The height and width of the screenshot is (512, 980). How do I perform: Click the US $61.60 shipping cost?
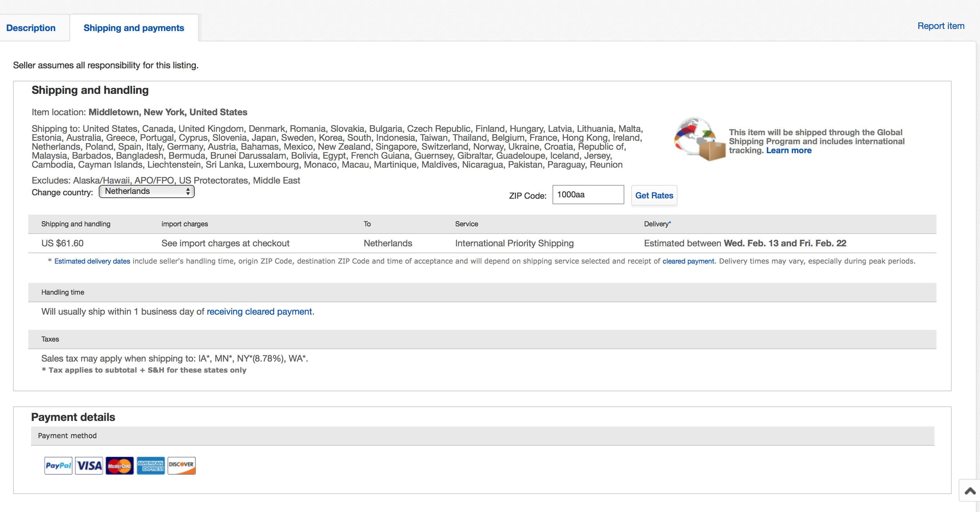point(63,243)
